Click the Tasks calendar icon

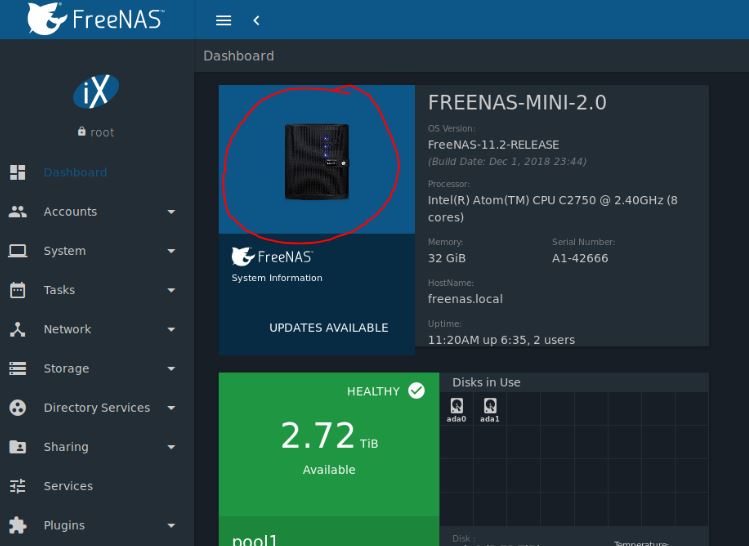tap(18, 290)
